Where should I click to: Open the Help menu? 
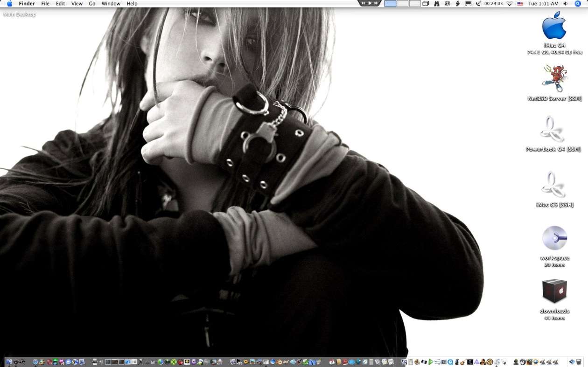click(132, 3)
